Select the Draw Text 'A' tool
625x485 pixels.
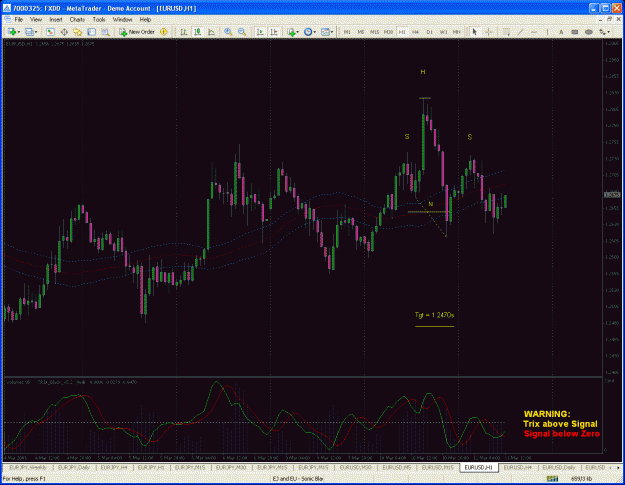tap(561, 32)
